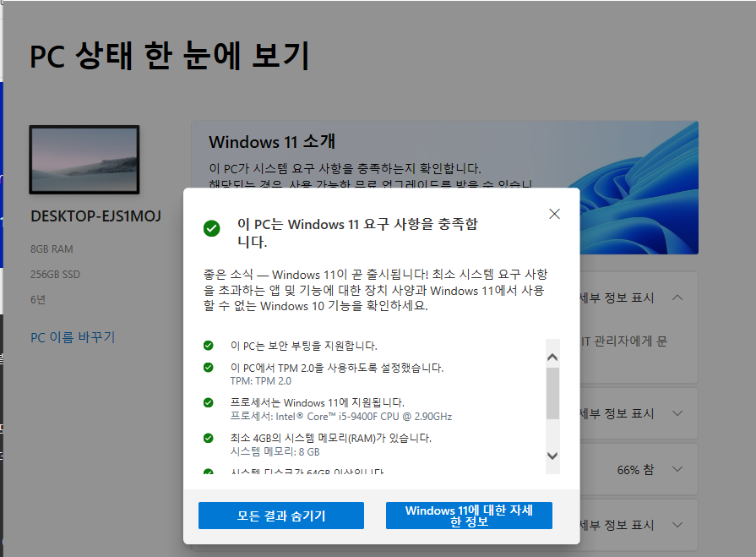
Task: Close the Windows 11 requirements dialog
Action: 554,214
